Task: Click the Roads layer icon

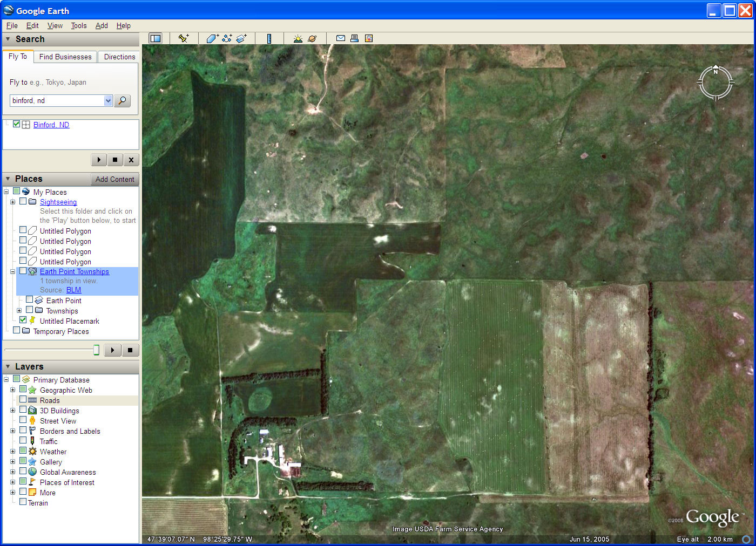Action: (x=32, y=400)
